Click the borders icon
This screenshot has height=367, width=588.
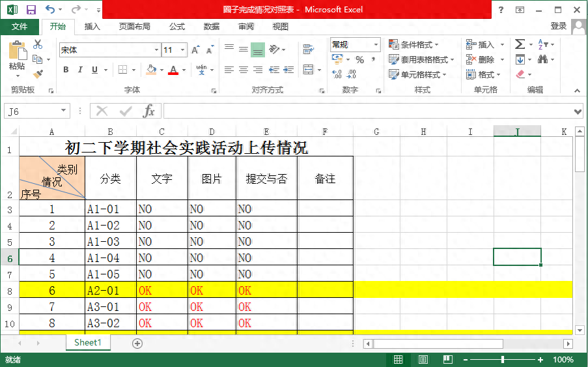(x=122, y=69)
